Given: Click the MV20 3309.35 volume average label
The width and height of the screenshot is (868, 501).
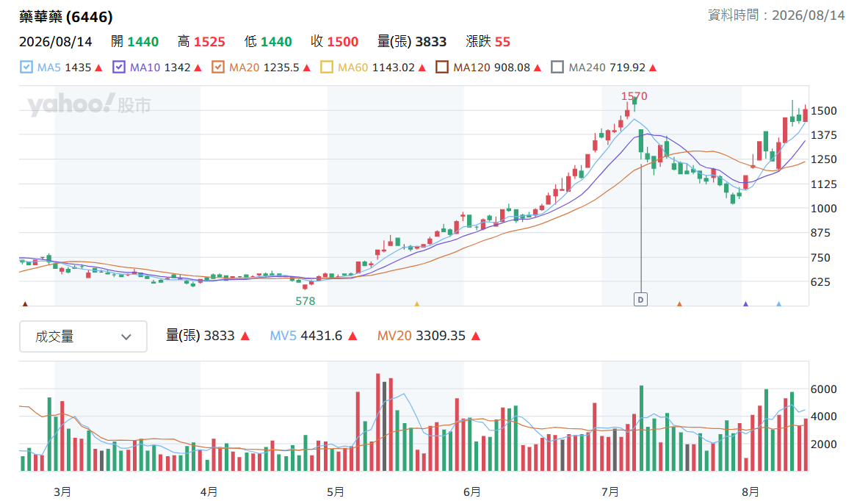Looking at the screenshot, I should (x=422, y=336).
